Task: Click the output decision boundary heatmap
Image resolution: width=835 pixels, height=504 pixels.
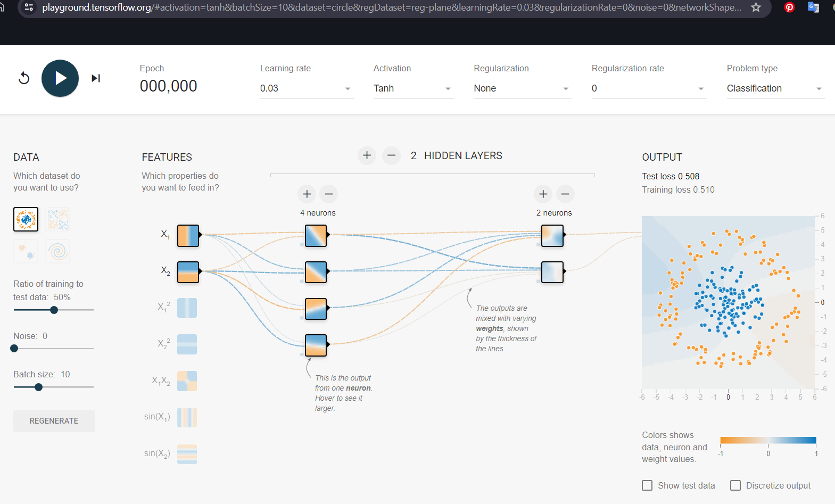Action: click(x=728, y=302)
